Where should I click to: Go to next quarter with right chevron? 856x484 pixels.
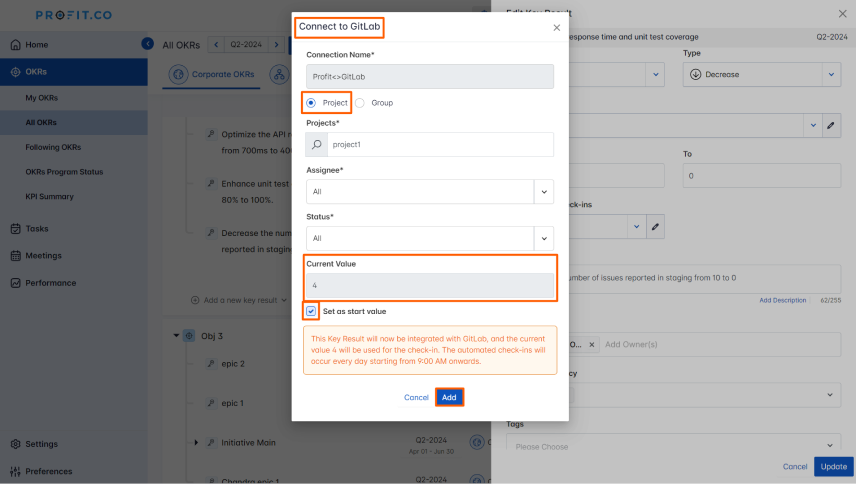coord(276,45)
